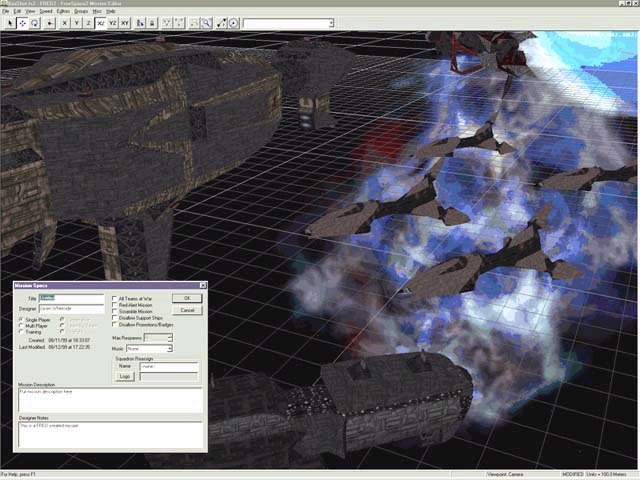Check the Red Alert Mission option
The image size is (640, 480).
coord(114,305)
